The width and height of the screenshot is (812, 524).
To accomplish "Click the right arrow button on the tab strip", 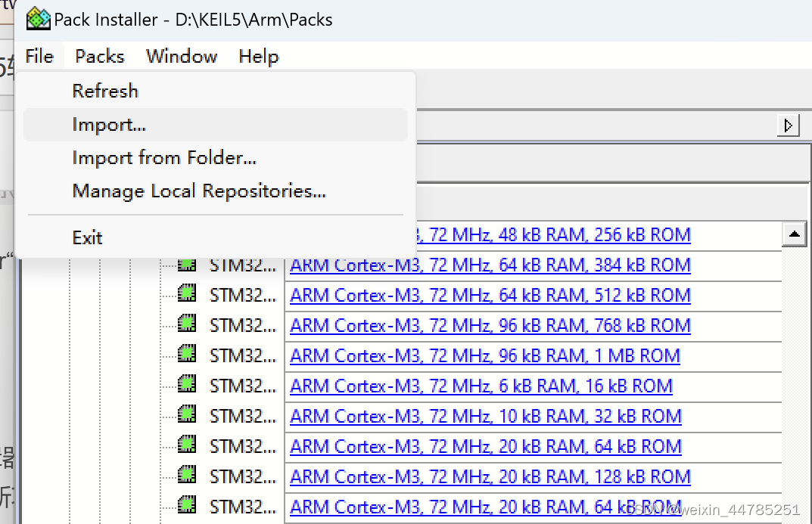I will [x=789, y=126].
